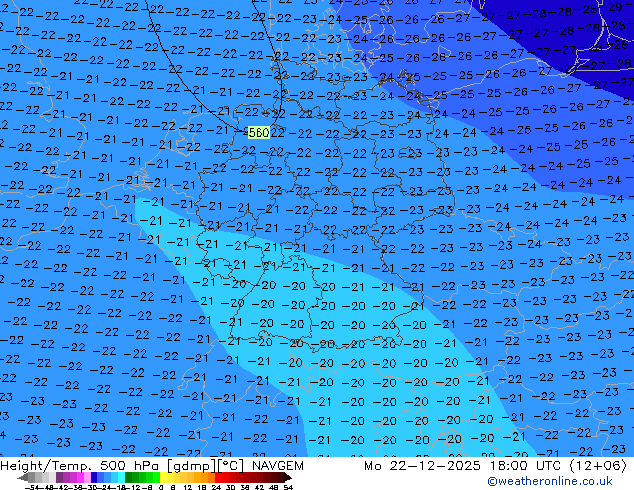
Task: Click the NAVGEM model name
Action: 277,466
